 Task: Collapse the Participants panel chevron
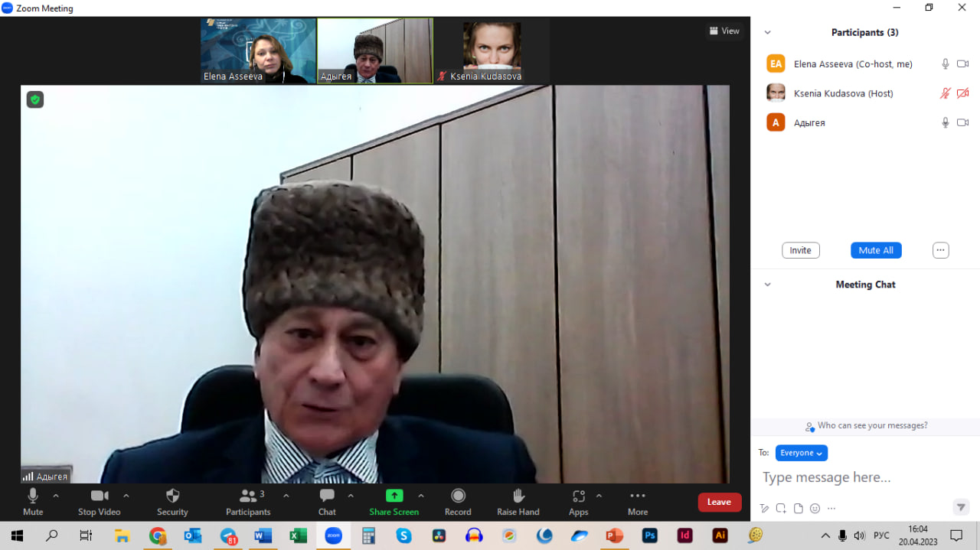coord(767,33)
